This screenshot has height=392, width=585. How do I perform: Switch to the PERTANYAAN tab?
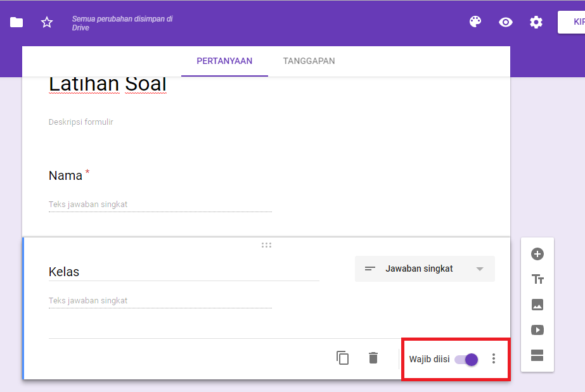point(224,61)
